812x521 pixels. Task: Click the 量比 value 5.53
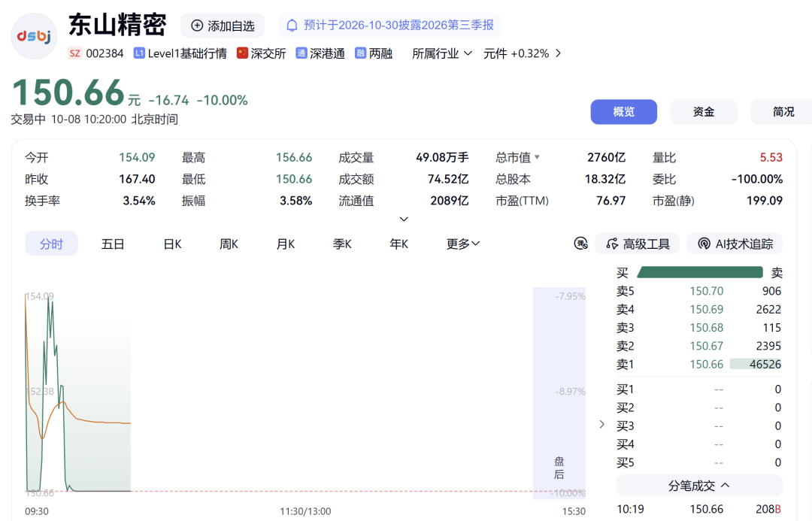click(771, 157)
